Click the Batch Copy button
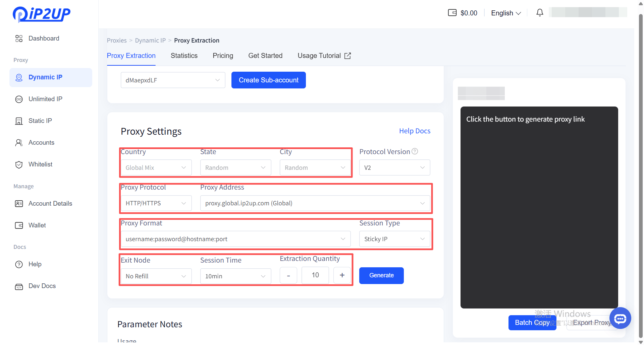644x345 pixels. [x=532, y=323]
